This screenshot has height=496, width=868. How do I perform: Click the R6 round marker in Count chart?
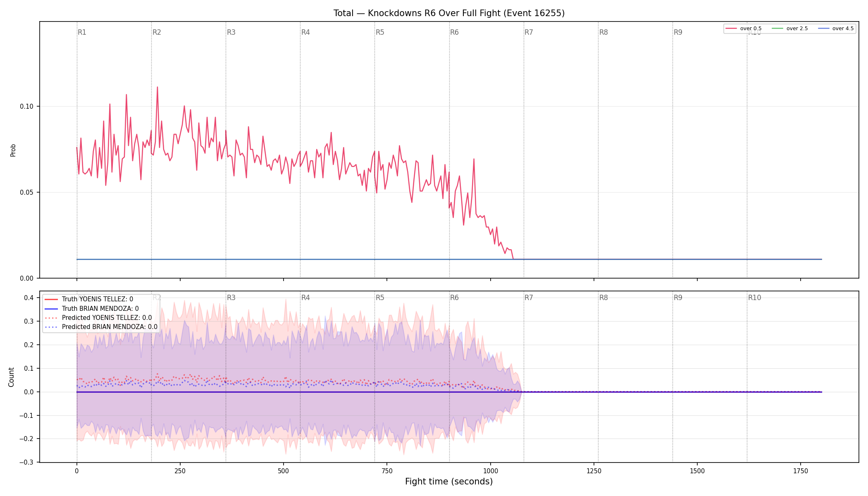(x=454, y=298)
